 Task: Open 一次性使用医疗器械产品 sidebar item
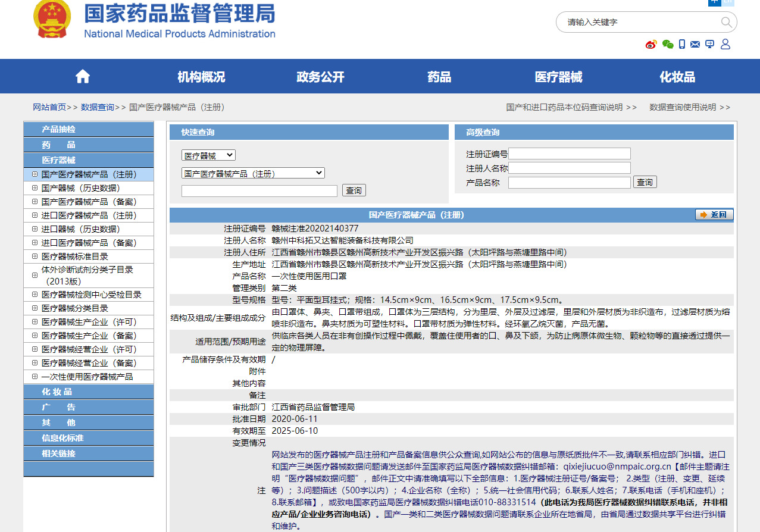(x=89, y=377)
